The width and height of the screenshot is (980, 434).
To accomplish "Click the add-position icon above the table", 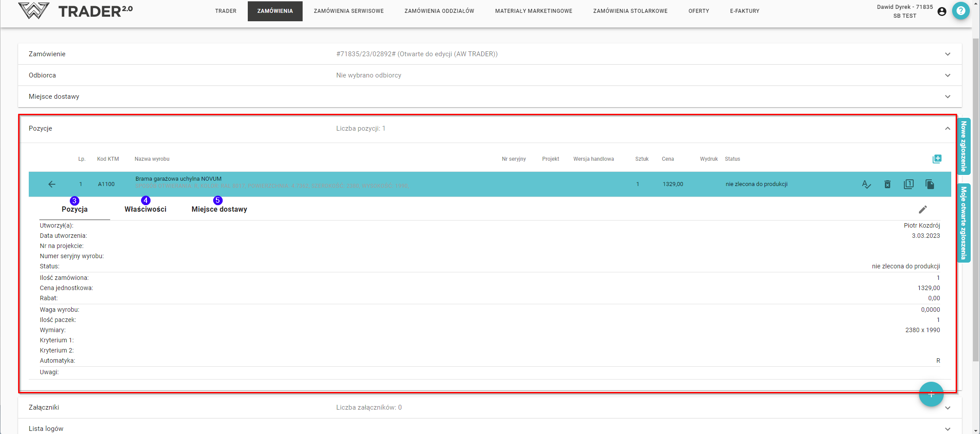I will tap(937, 159).
